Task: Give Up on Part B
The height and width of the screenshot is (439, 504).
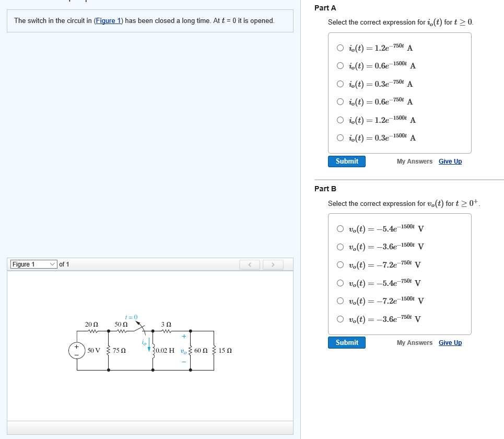Action: (x=450, y=342)
